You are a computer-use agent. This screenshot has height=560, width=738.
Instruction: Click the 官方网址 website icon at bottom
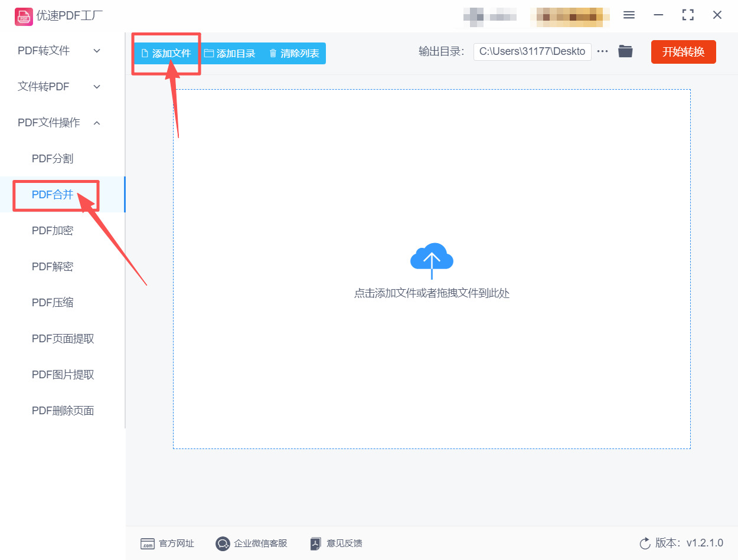(x=147, y=543)
